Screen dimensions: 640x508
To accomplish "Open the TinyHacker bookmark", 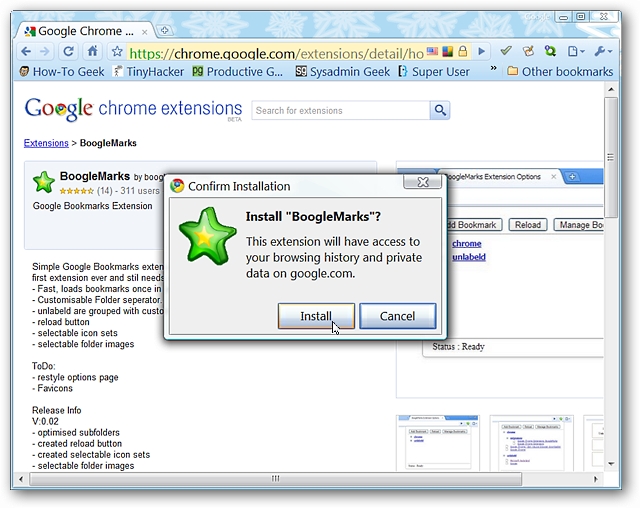I will (x=149, y=72).
